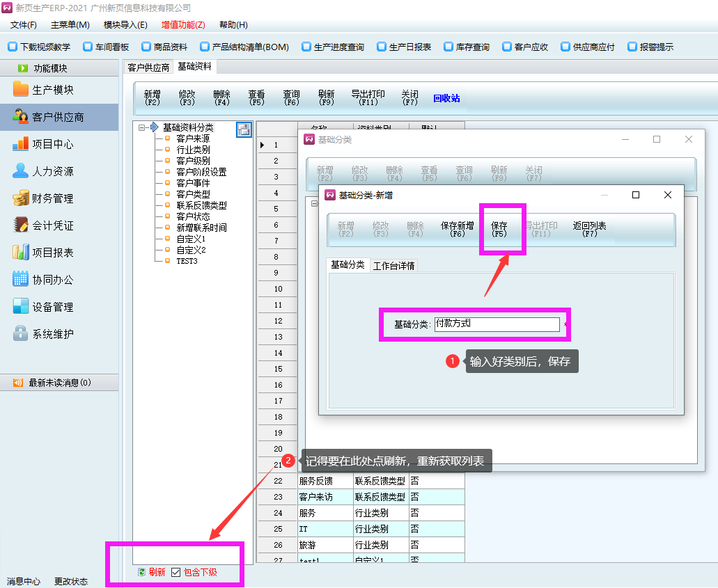Collapse the 基础资料分类 tree node
This screenshot has height=588, width=718.
pyautogui.click(x=142, y=127)
